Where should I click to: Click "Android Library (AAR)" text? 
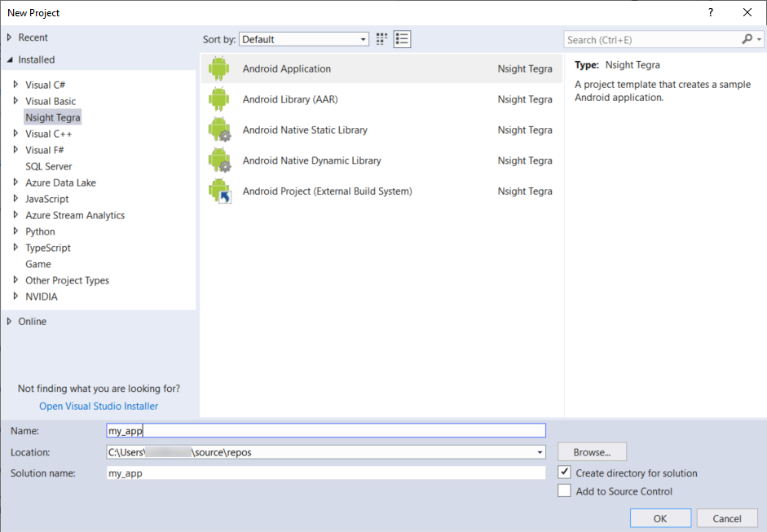pyautogui.click(x=290, y=99)
